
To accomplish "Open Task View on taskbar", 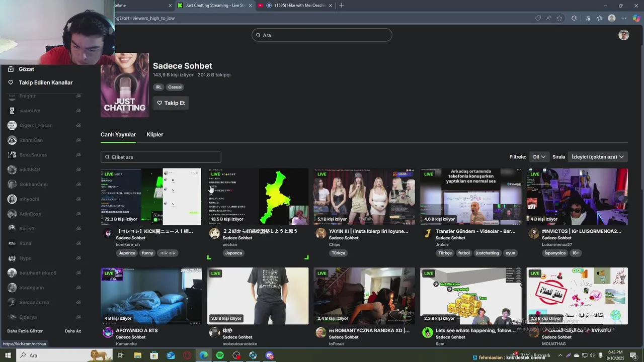I will point(121,355).
